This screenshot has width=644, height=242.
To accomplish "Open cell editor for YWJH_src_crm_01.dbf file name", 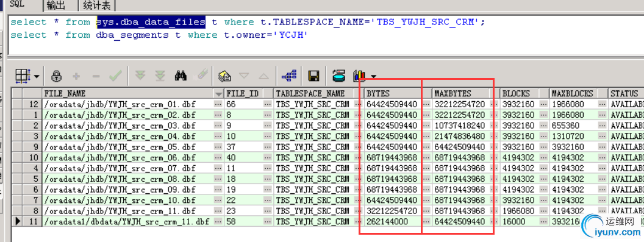I will click(218, 104).
